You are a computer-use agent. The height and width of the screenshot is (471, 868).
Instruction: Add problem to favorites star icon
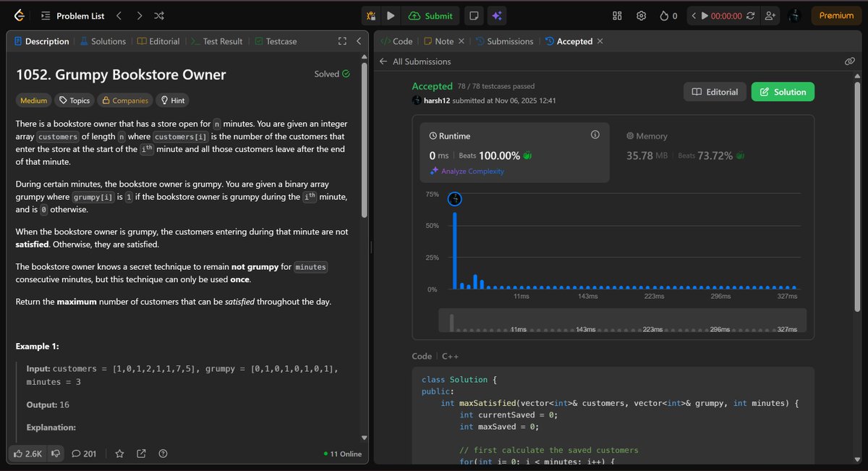coord(119,454)
